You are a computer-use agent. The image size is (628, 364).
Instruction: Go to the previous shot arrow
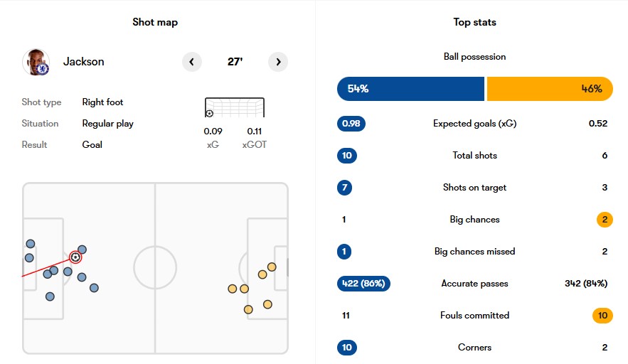pos(192,62)
